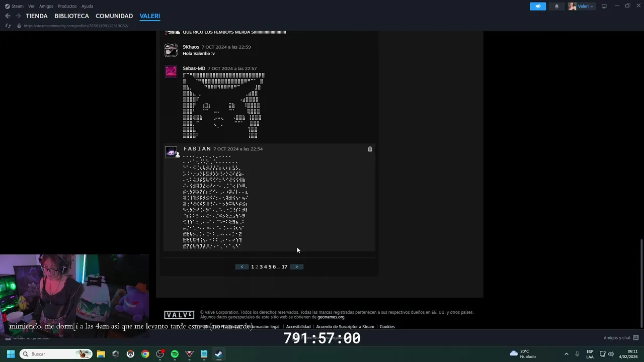This screenshot has width=644, height=362.
Task: Open Steam announcements megaphone button
Action: [538, 6]
